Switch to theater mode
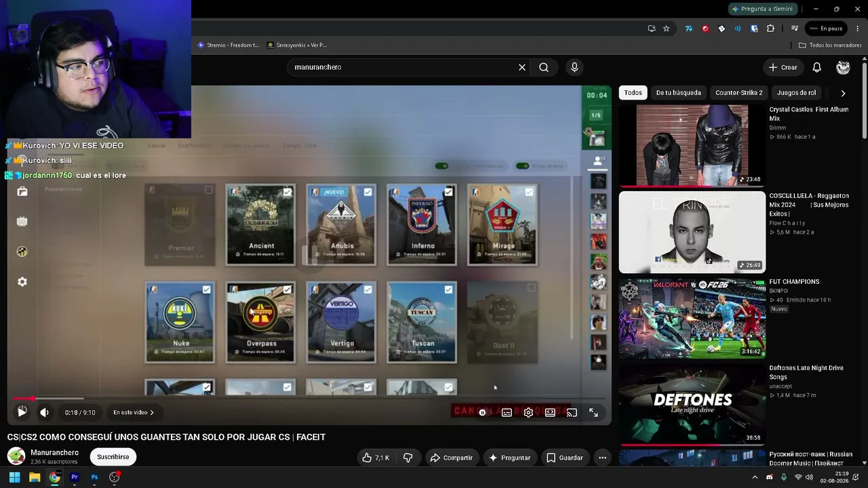Viewport: 868px width, 488px height. 550,412
